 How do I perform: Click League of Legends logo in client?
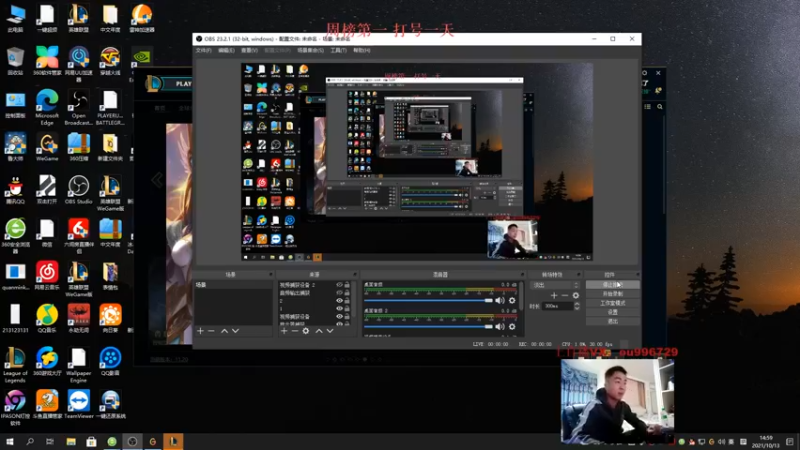coord(154,83)
